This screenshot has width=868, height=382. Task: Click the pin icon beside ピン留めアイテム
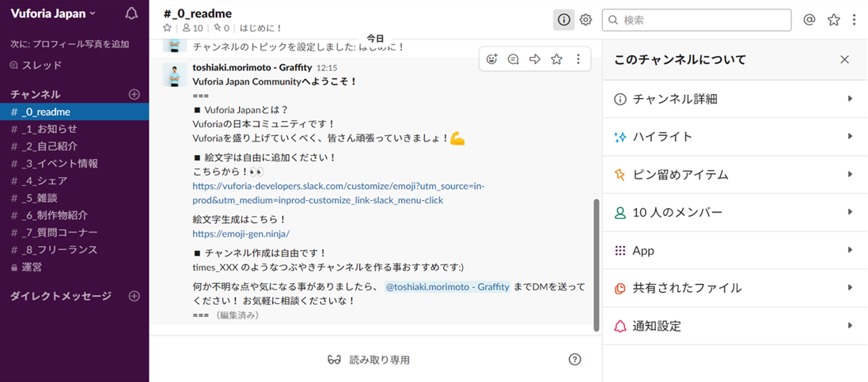point(620,175)
